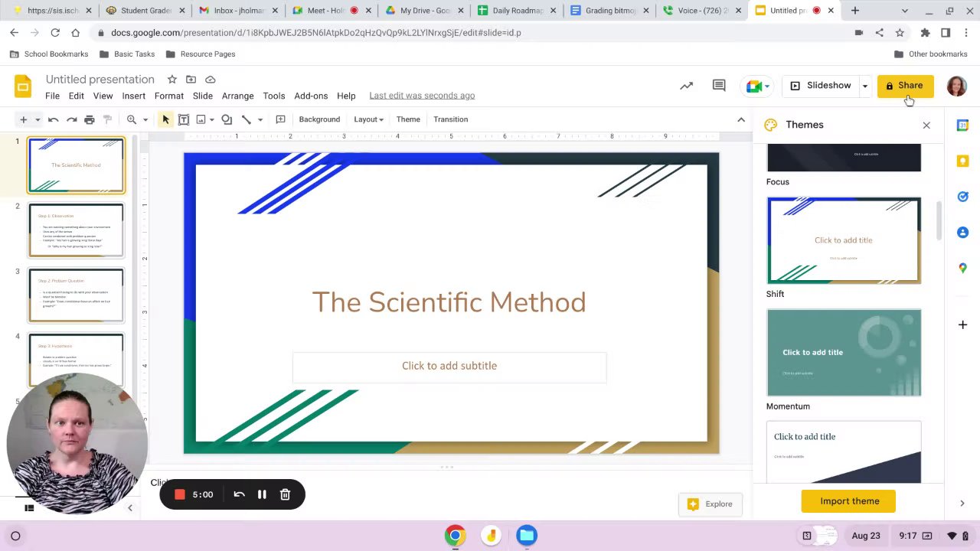
Task: Open the new slide layout dropdown arrow
Action: click(x=37, y=119)
